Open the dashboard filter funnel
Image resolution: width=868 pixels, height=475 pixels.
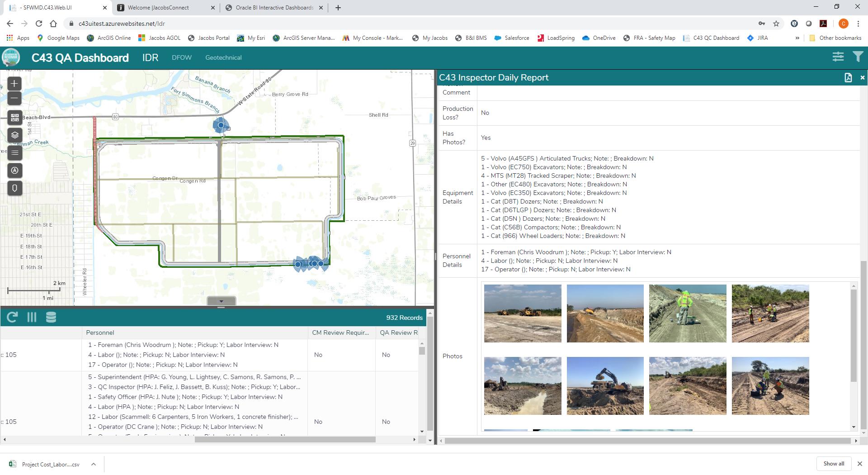coord(858,57)
